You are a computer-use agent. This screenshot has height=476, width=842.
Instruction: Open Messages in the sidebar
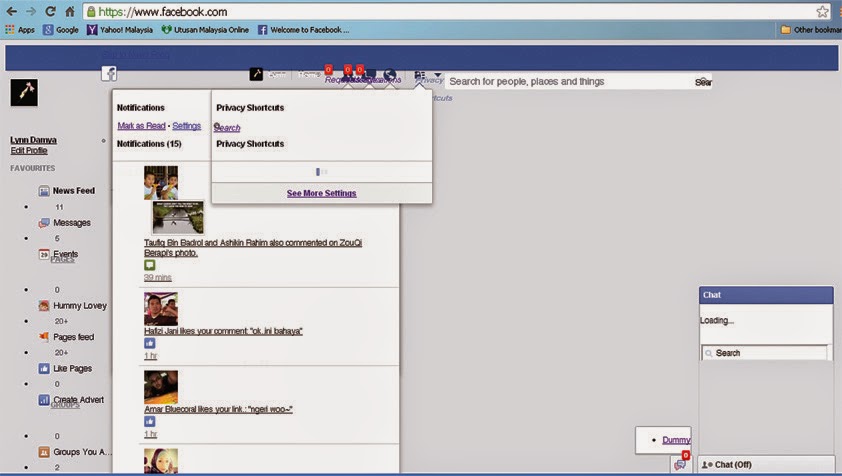(x=72, y=222)
